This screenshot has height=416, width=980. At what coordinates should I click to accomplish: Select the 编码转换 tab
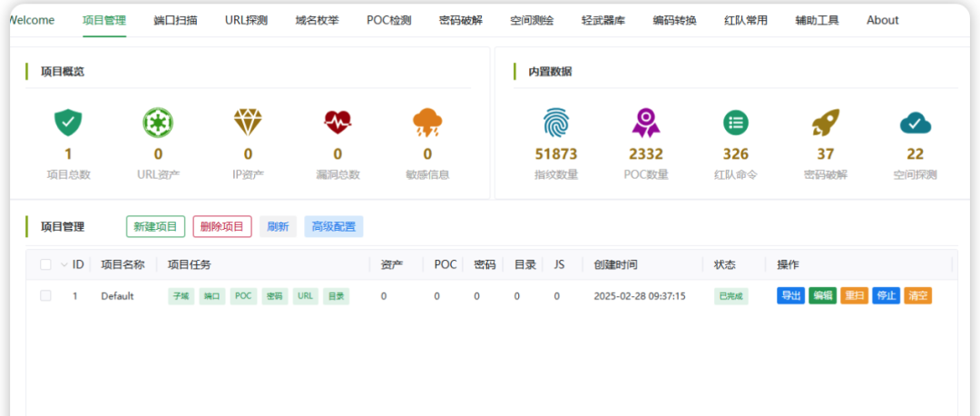coord(674,20)
